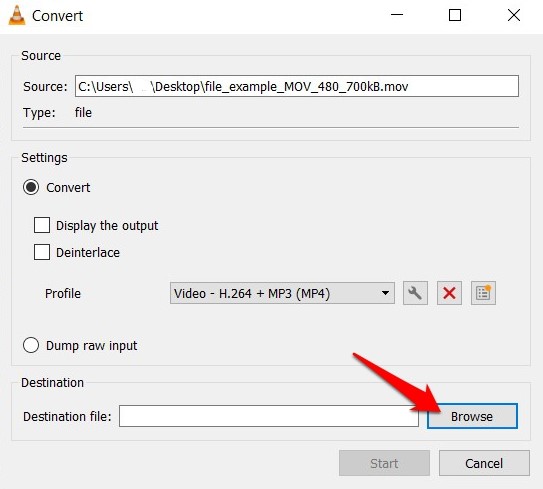Image resolution: width=543 pixels, height=489 pixels.
Task: Close the Convert window
Action: point(514,15)
